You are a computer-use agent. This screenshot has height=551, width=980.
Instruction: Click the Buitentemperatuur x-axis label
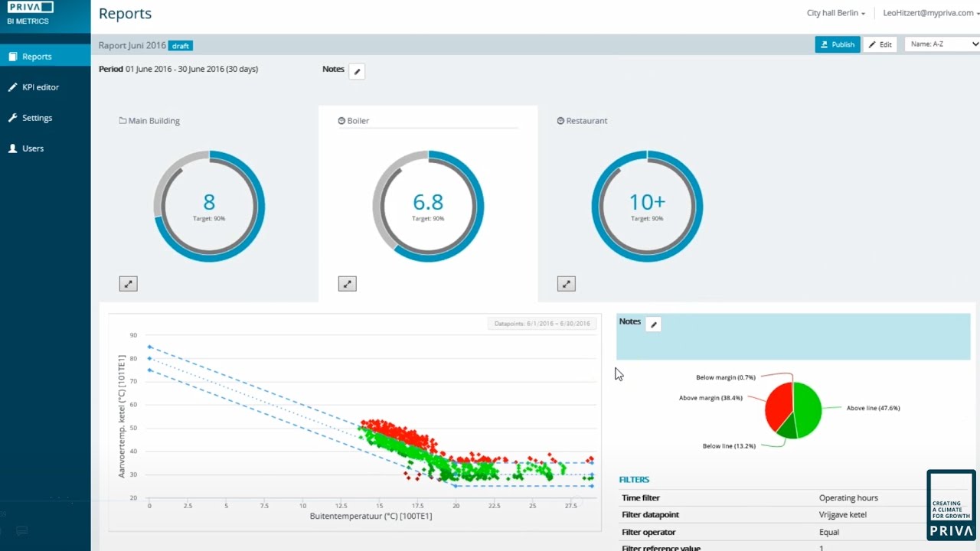pyautogui.click(x=371, y=517)
